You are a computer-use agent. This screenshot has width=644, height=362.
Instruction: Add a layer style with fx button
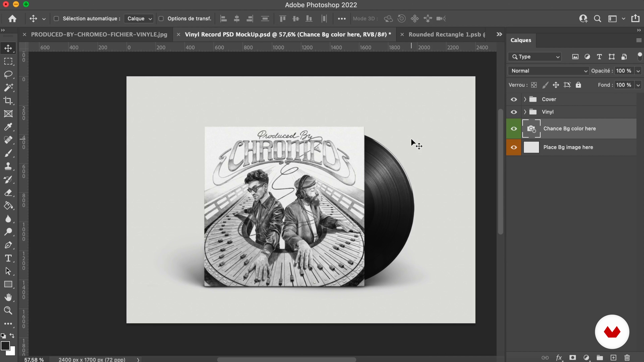[559, 358]
